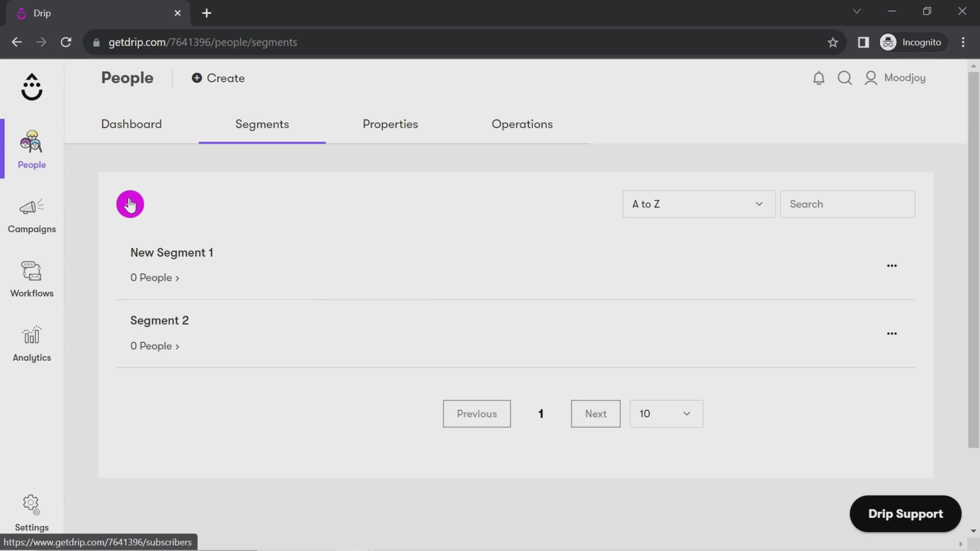Click the notification bell icon

[x=819, y=77]
